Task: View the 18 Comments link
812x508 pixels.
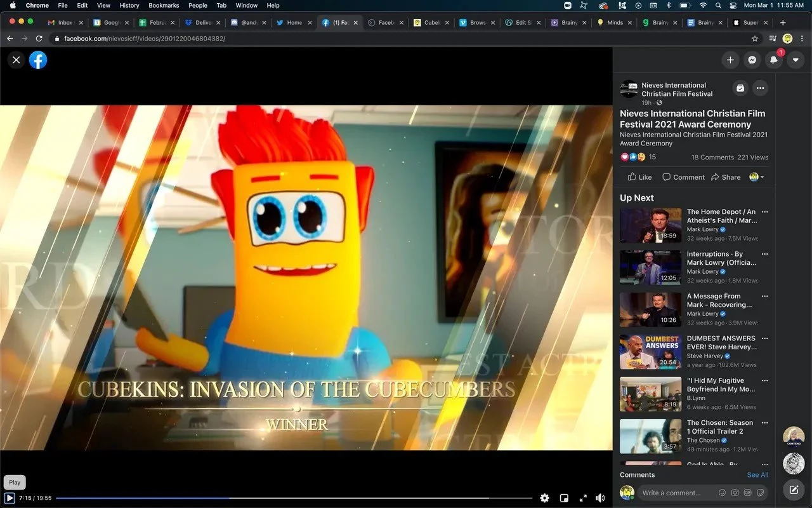Action: [x=712, y=157]
